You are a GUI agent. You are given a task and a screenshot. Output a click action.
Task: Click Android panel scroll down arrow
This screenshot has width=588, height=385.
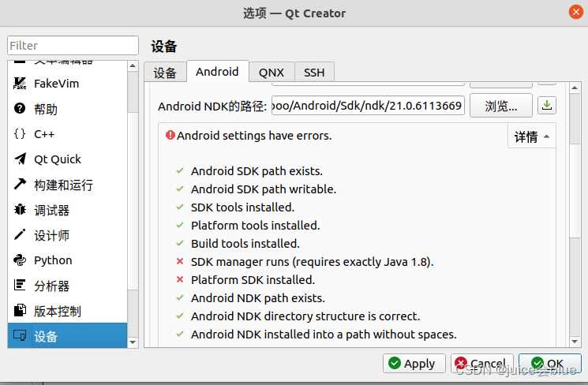575,341
